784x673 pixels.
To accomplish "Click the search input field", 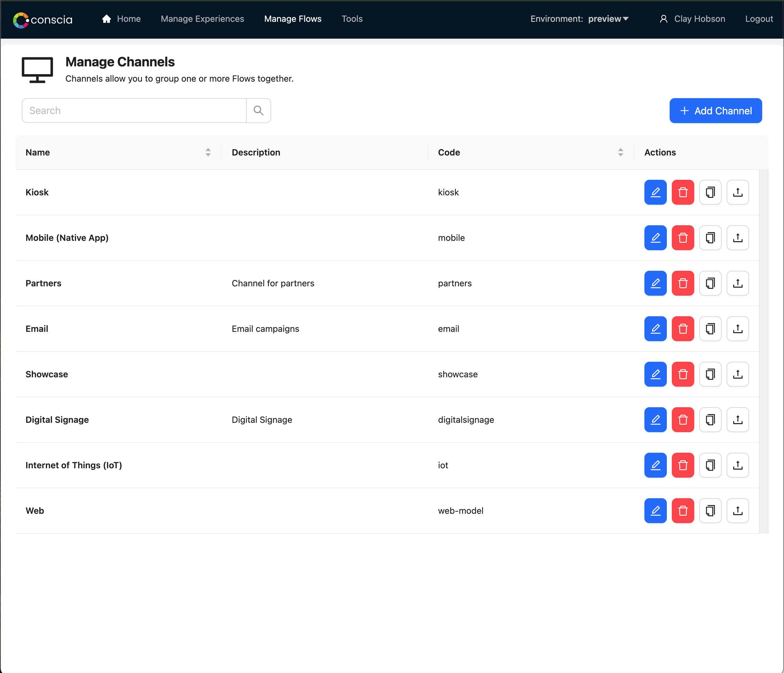I will click(134, 110).
